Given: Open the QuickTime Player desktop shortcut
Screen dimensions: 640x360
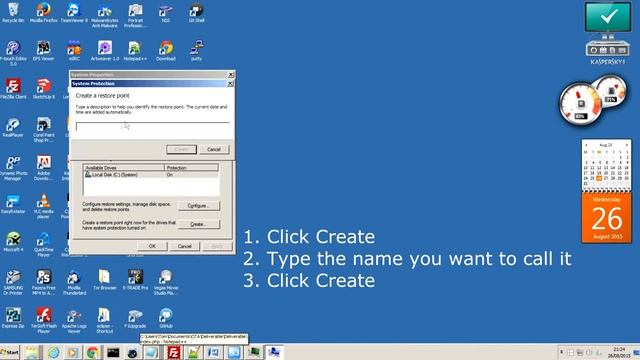Looking at the screenshot, I should coord(44,244).
